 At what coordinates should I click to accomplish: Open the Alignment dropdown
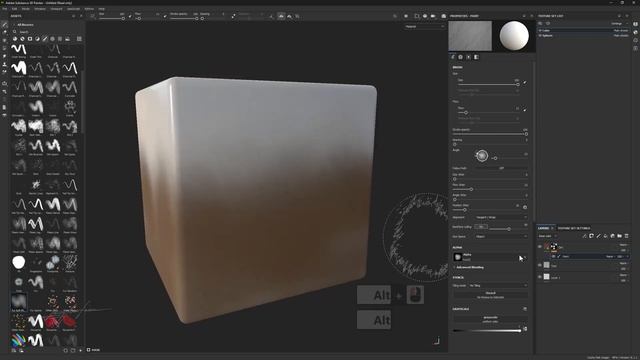[x=502, y=218]
